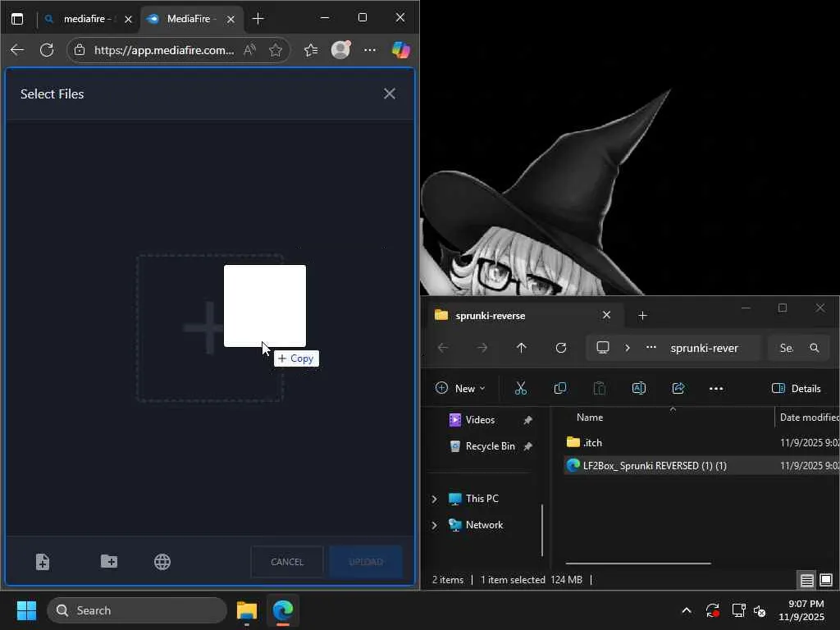
Task: Add a new File Explorer tab
Action: 642,316
